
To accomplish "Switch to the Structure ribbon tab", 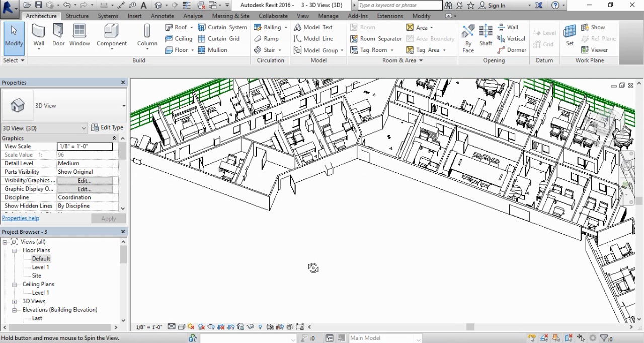I will click(77, 16).
